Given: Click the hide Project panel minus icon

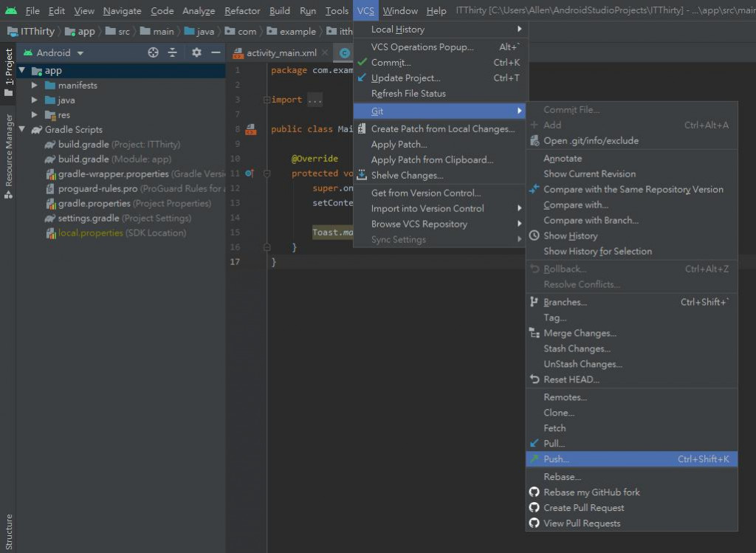Looking at the screenshot, I should [x=216, y=52].
